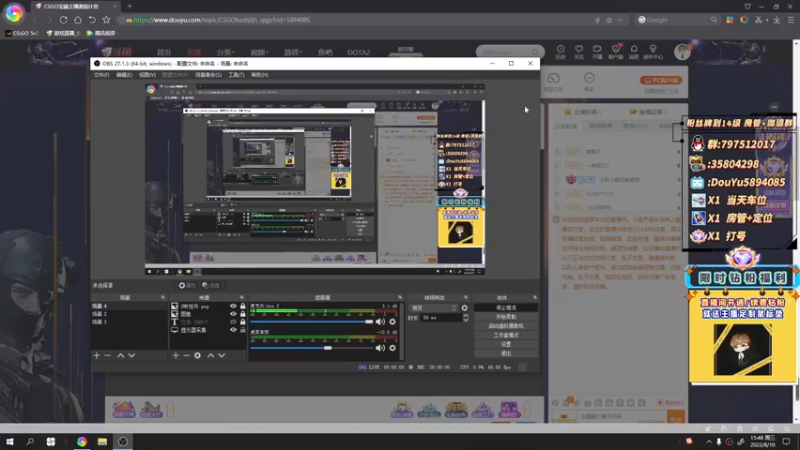Hide the 显示器采集 display capture source

pos(233,330)
